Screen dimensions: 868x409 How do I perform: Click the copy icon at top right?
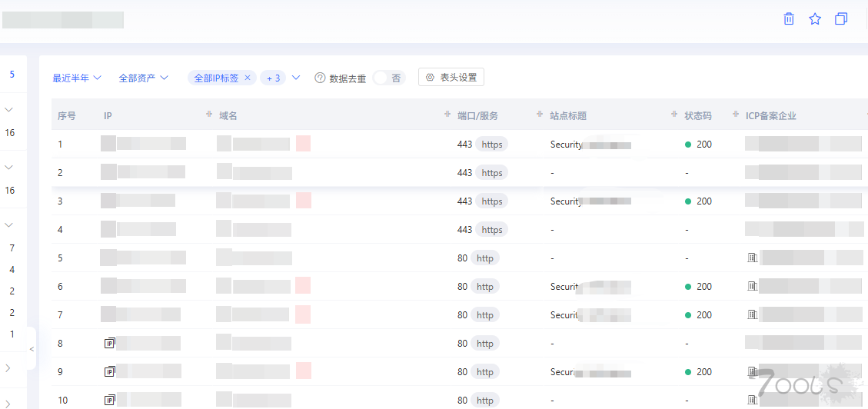(841, 19)
